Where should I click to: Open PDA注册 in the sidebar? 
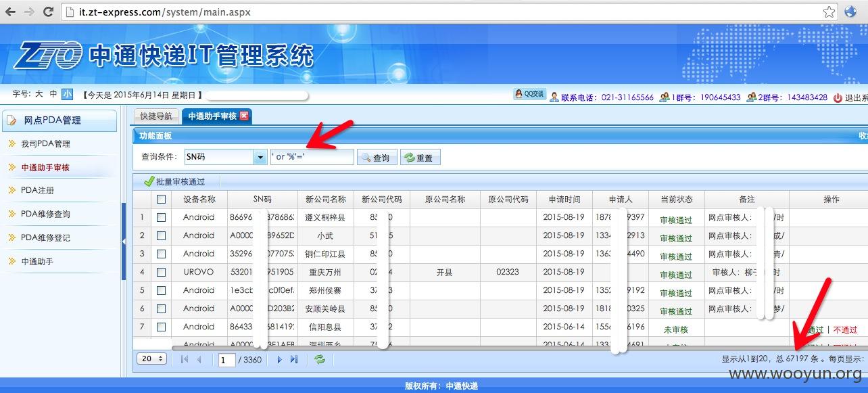coord(37,191)
